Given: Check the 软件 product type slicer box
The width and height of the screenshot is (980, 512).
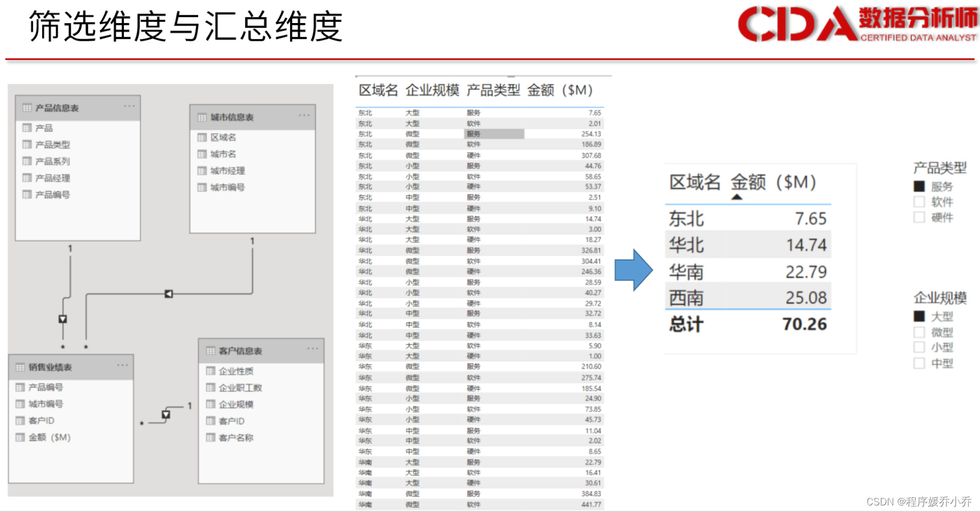Looking at the screenshot, I should 919,202.
